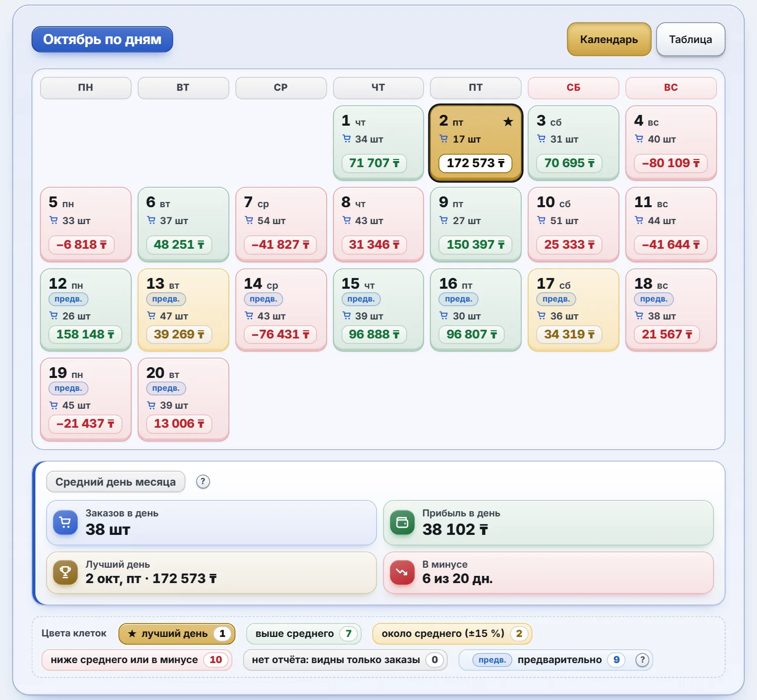Image resolution: width=757 pixels, height=700 pixels.
Task: Click the cart icon in the 7 ср cell
Action: click(249, 221)
